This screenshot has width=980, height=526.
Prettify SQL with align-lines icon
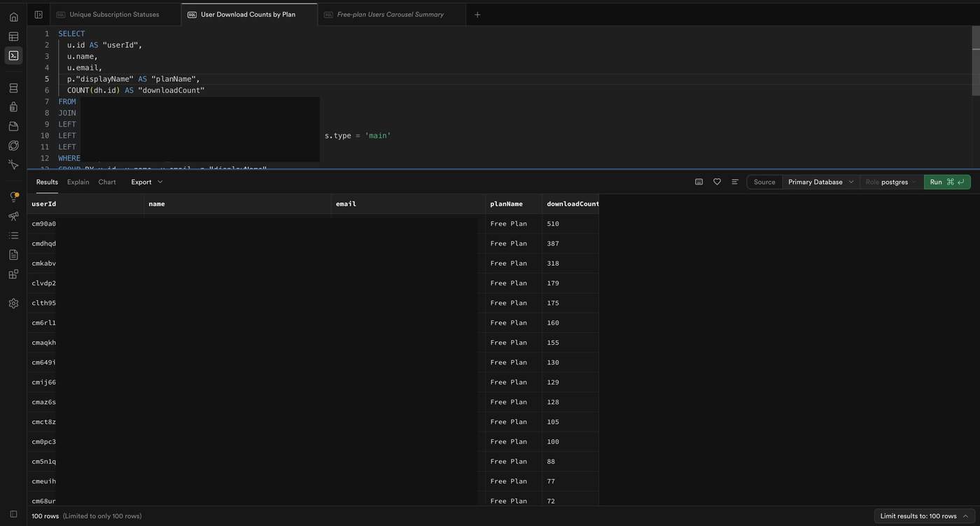(x=735, y=182)
